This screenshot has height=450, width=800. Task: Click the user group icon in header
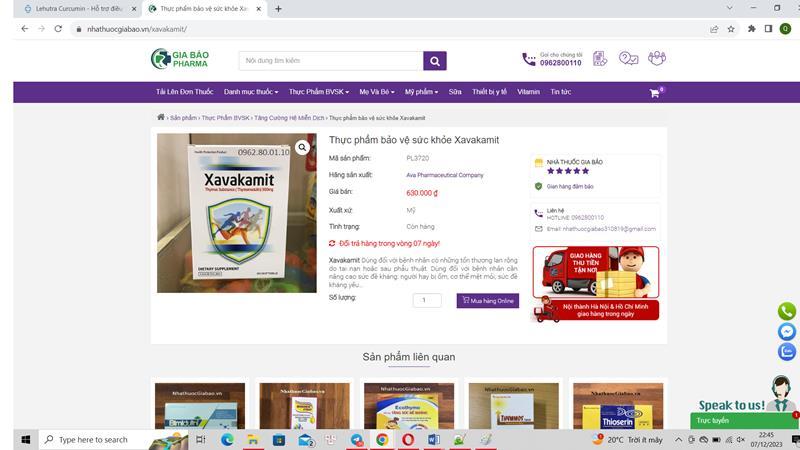pos(656,59)
